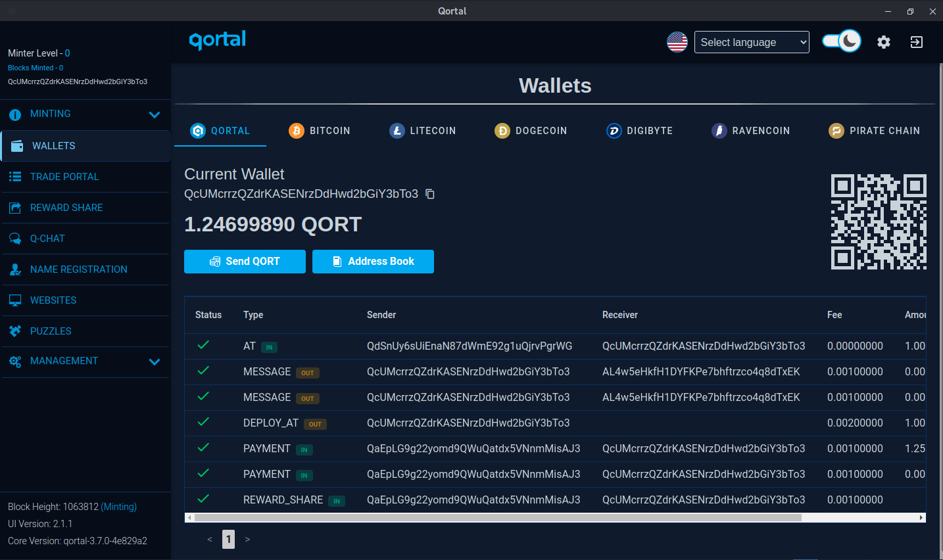
Task: Open the Select language dropdown
Action: [x=752, y=42]
